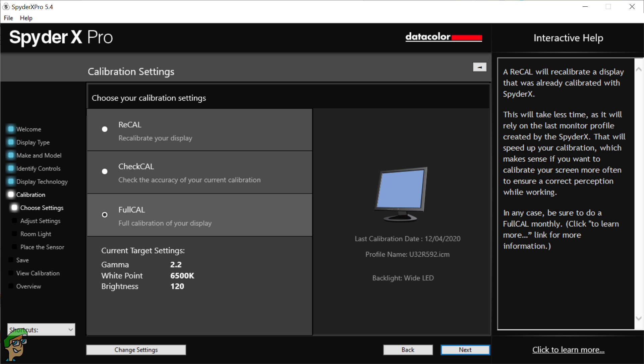Click the Display Technology step indicator
The height and width of the screenshot is (364, 644).
11,181
